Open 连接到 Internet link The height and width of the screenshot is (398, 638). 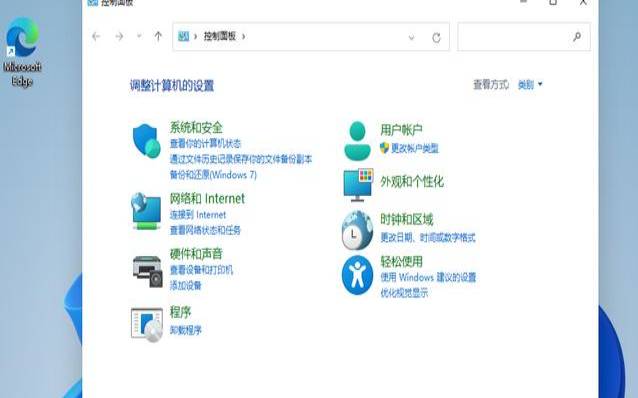click(x=198, y=214)
